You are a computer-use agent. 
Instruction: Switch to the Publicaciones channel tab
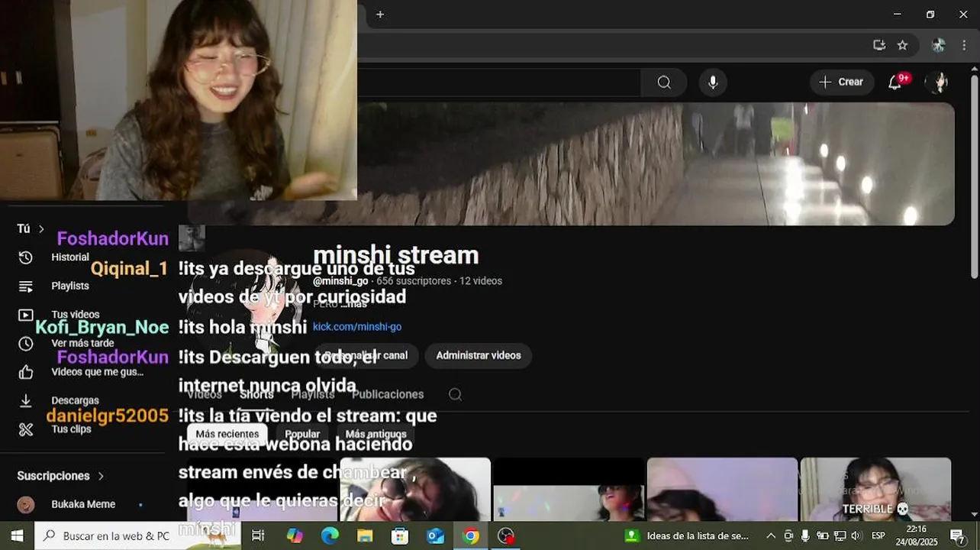tap(388, 394)
